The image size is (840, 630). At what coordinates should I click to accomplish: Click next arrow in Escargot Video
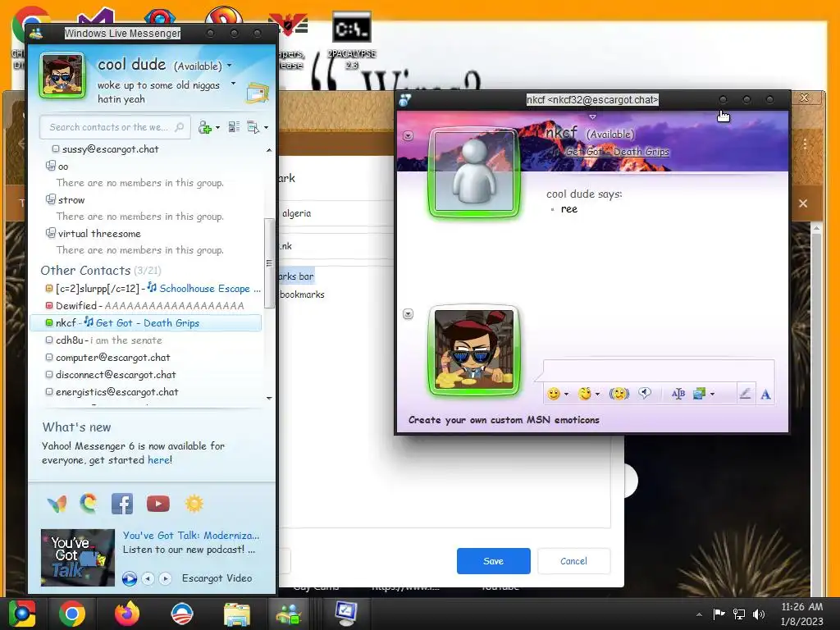click(x=166, y=578)
